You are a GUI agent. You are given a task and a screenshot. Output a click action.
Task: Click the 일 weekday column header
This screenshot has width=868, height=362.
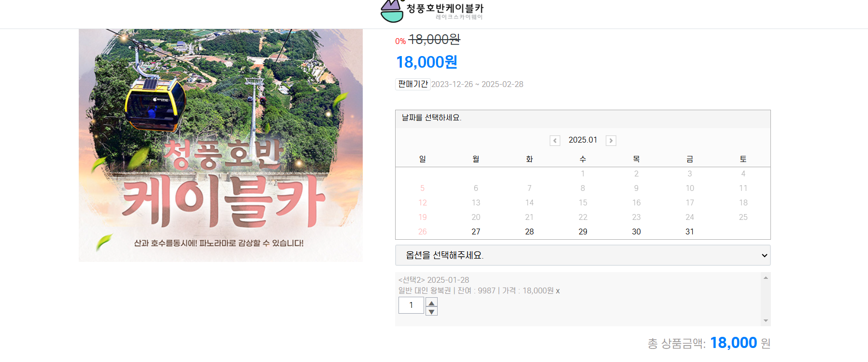423,159
